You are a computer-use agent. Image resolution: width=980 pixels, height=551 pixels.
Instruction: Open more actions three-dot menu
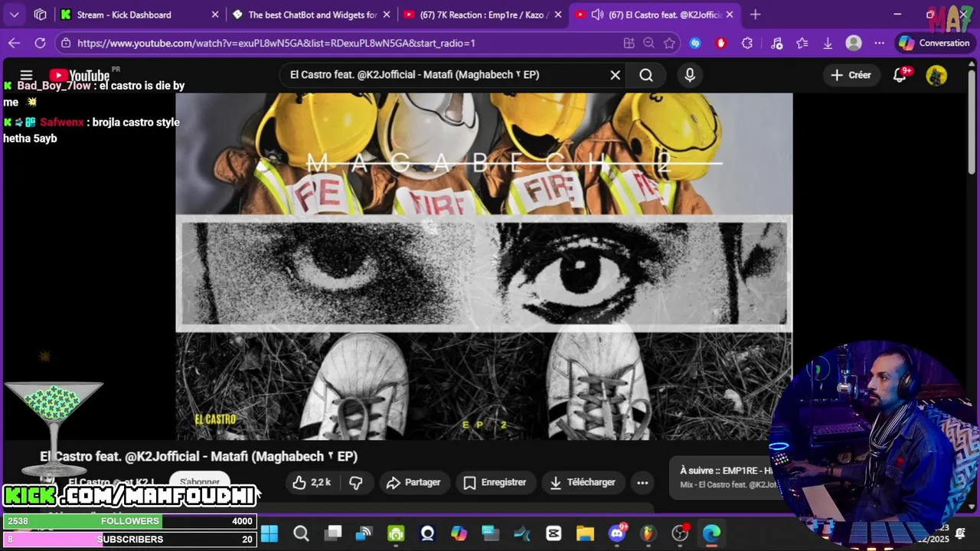pyautogui.click(x=642, y=482)
